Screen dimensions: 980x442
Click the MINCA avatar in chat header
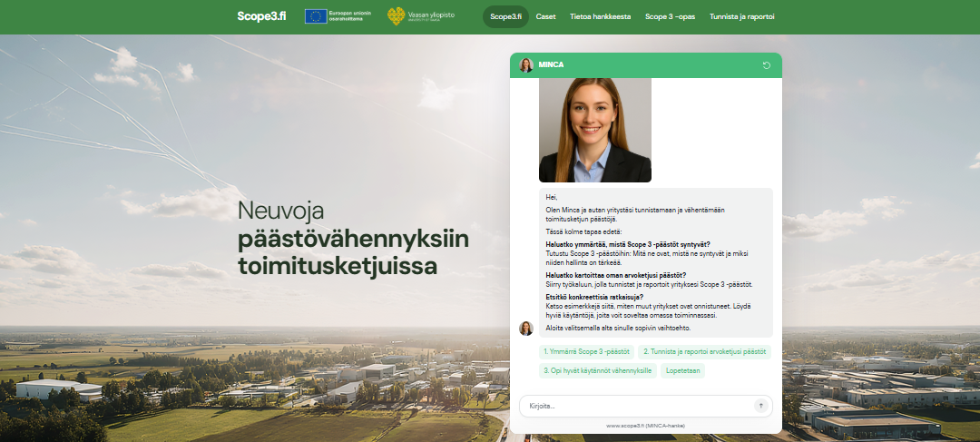tap(525, 65)
